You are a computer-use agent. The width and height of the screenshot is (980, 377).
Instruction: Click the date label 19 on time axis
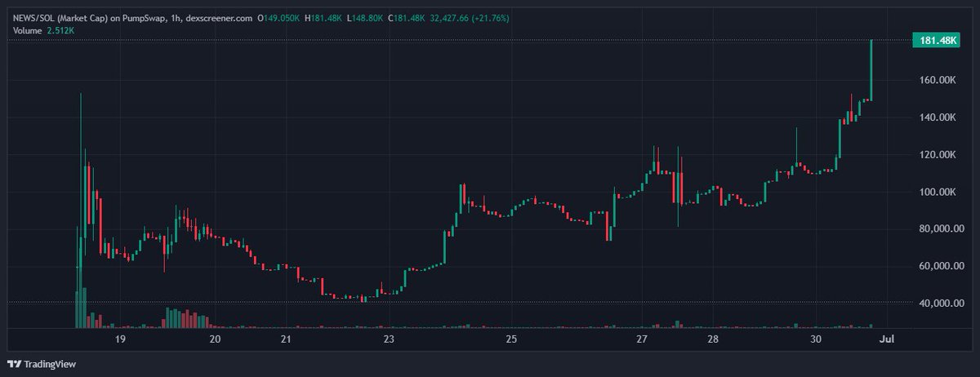click(x=120, y=339)
